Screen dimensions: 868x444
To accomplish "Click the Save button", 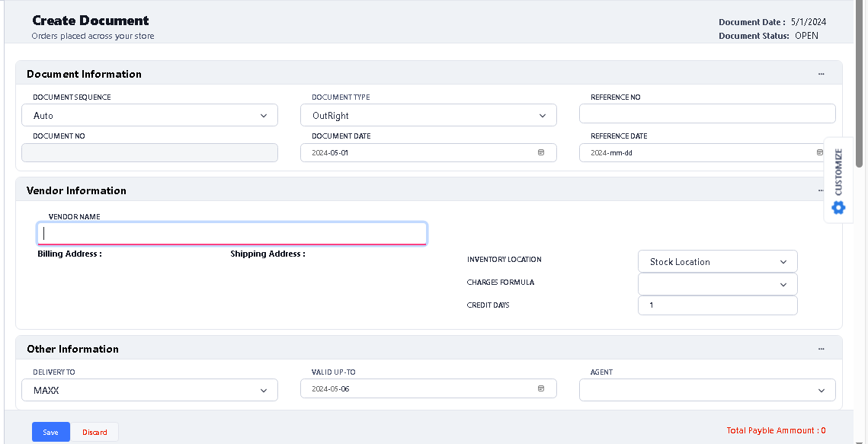I will (50, 432).
